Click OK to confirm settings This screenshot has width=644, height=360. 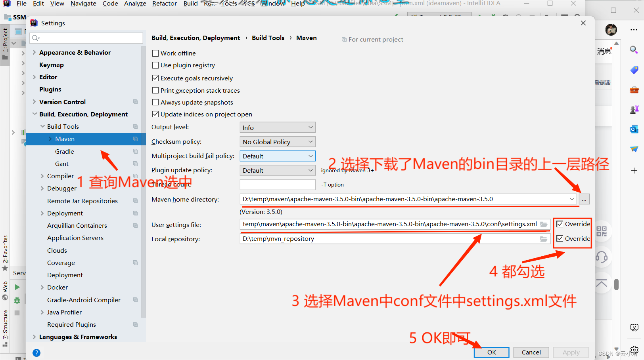492,352
